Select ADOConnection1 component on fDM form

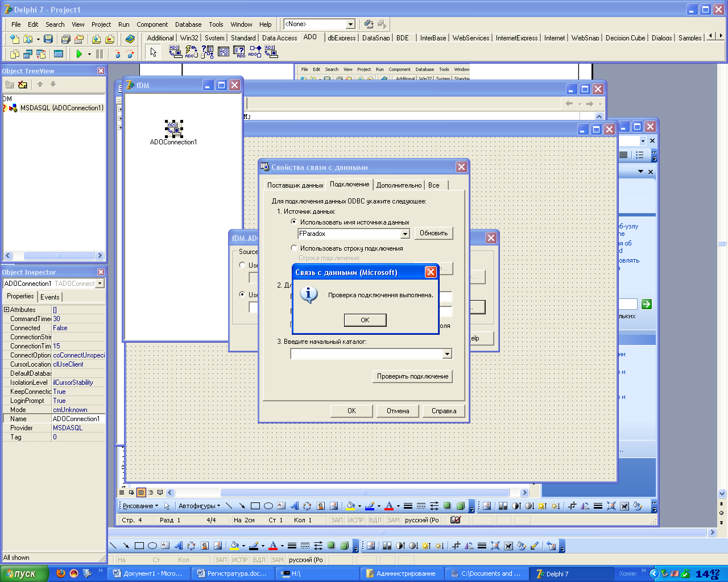(173, 128)
